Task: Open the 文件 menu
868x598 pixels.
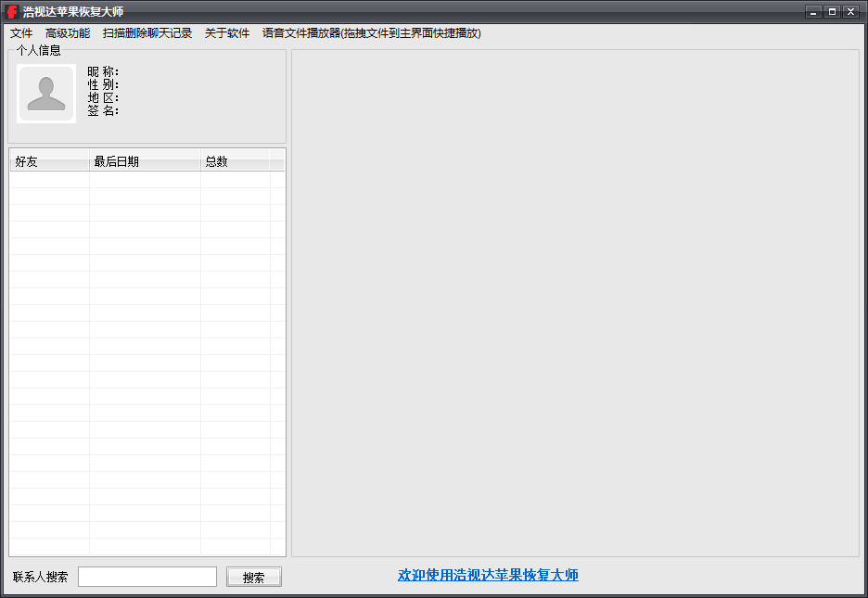Action: tap(21, 33)
